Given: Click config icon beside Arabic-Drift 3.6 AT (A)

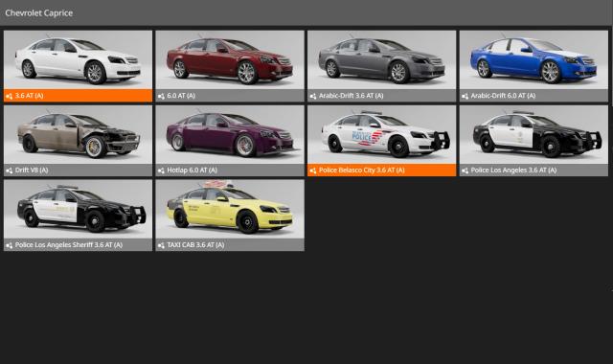Looking at the screenshot, I should point(313,96).
